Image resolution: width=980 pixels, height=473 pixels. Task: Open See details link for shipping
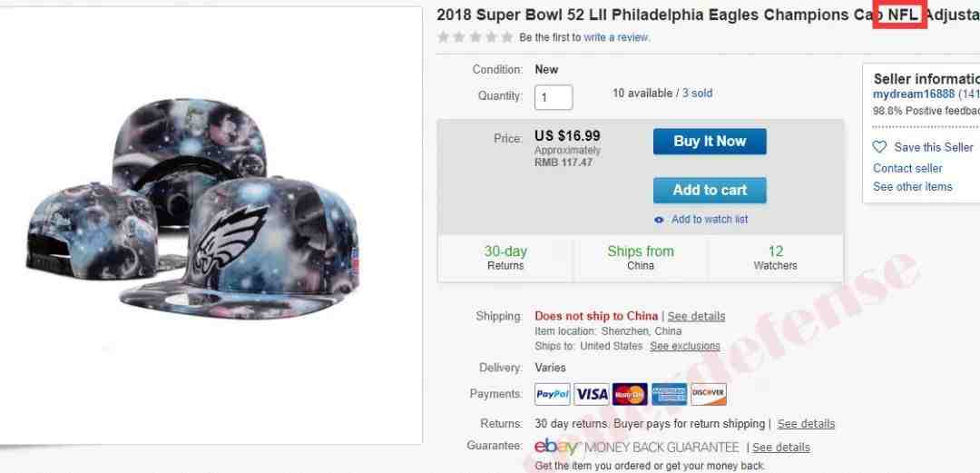click(x=696, y=316)
